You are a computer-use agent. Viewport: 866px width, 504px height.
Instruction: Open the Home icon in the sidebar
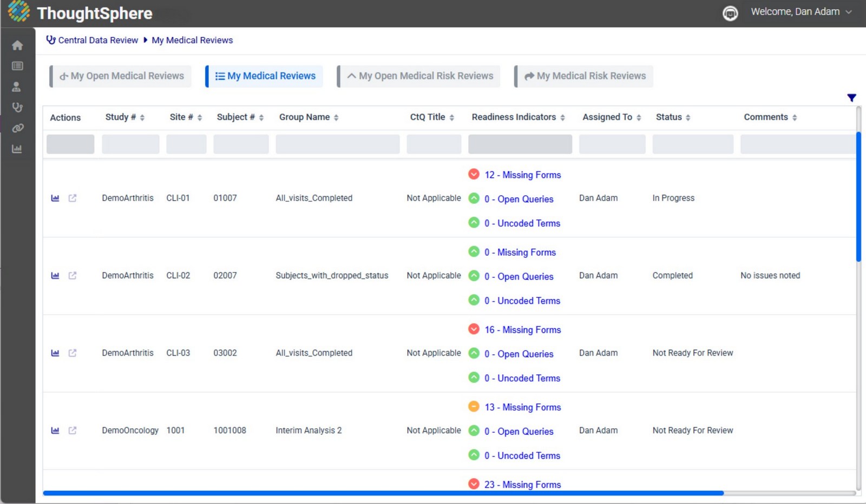[17, 45]
